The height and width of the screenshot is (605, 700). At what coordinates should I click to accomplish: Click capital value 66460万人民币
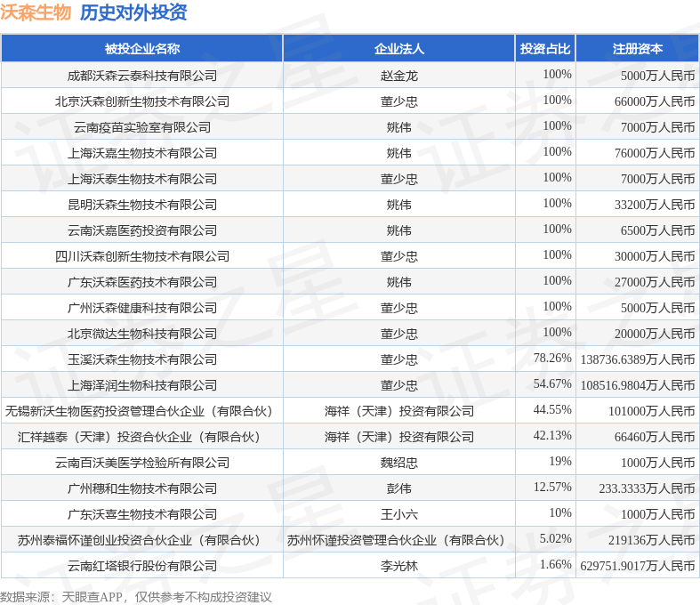pyautogui.click(x=655, y=437)
